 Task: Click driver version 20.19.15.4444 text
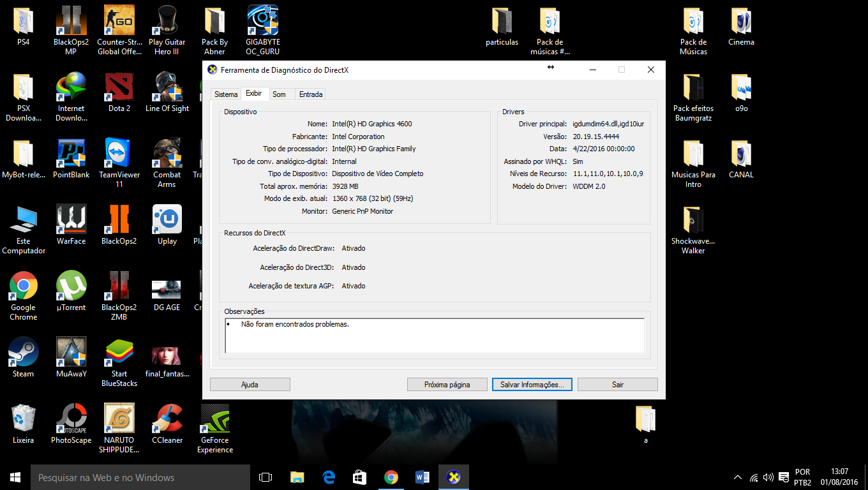[x=595, y=137]
